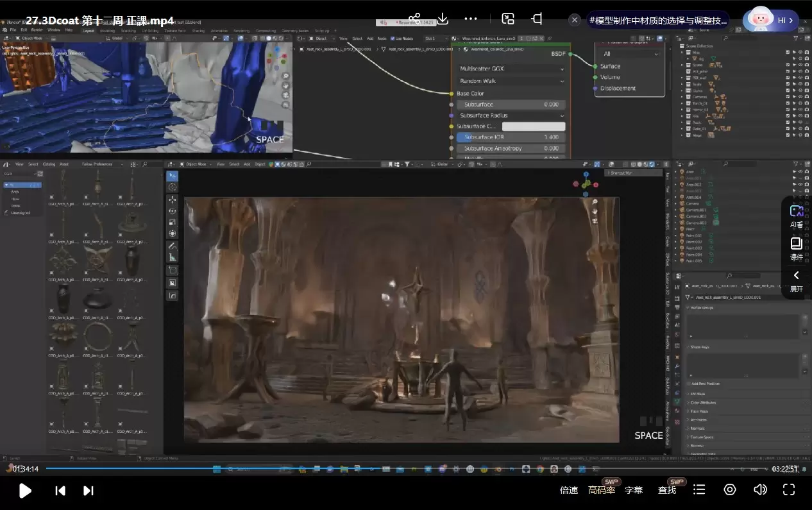Adjust the Subsurface IOR slider
The height and width of the screenshot is (510, 812).
[x=512, y=137]
